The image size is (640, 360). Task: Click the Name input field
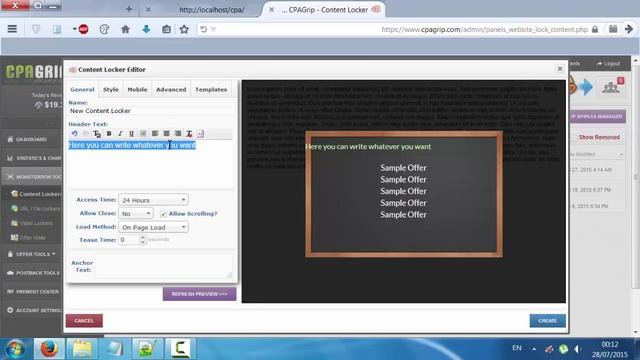pyautogui.click(x=151, y=111)
